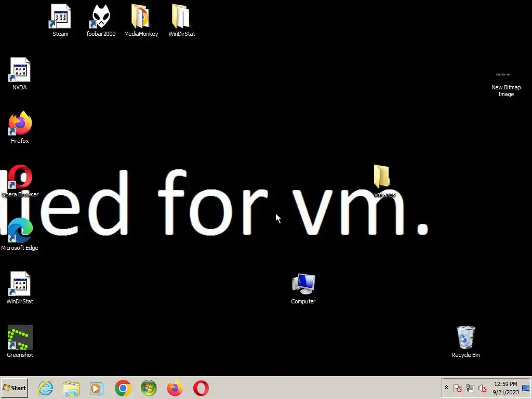Launch Google Chrome from the taskbar
532x399 pixels.
click(123, 388)
